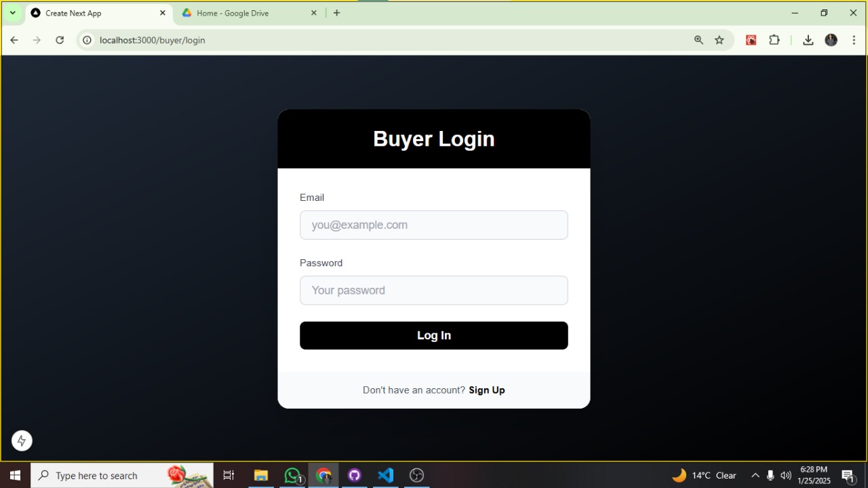Close the Google Drive tab
The image size is (868, 488).
point(314,13)
